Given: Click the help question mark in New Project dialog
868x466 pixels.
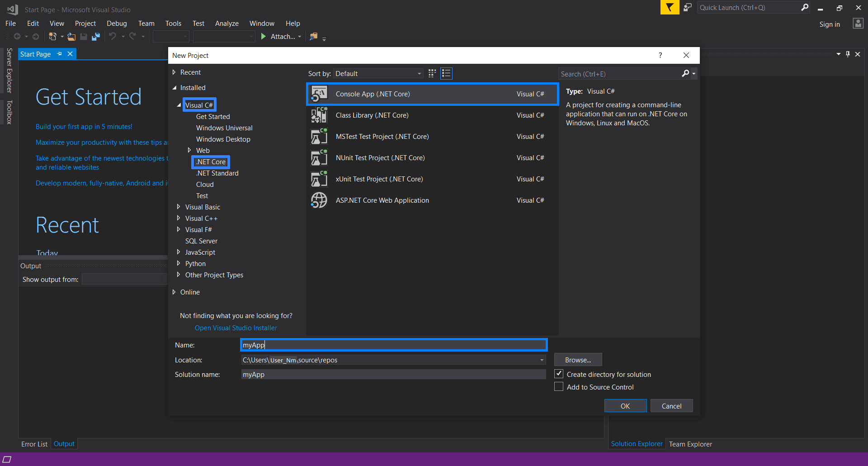Looking at the screenshot, I should (660, 55).
